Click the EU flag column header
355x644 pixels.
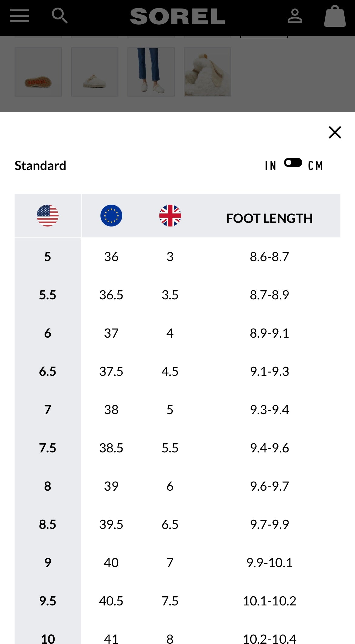(111, 216)
